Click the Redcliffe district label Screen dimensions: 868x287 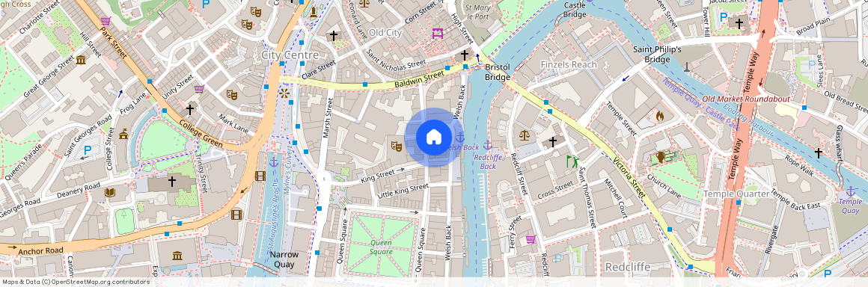pyautogui.click(x=628, y=267)
